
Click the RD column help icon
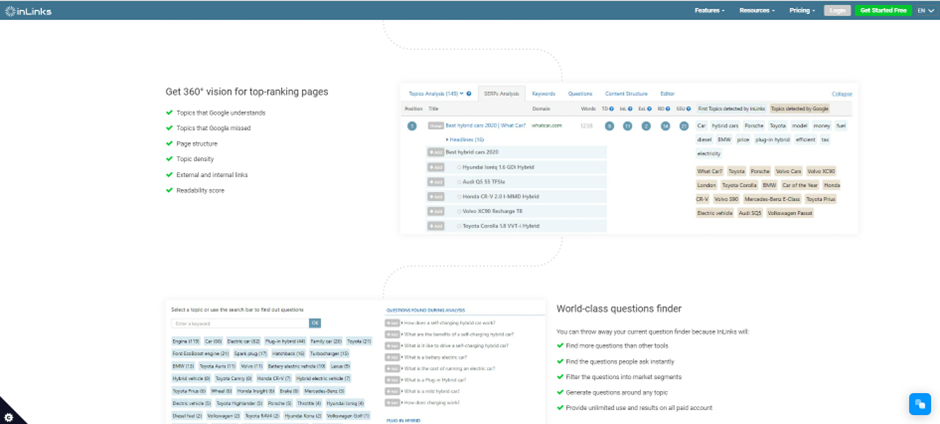[x=668, y=109]
